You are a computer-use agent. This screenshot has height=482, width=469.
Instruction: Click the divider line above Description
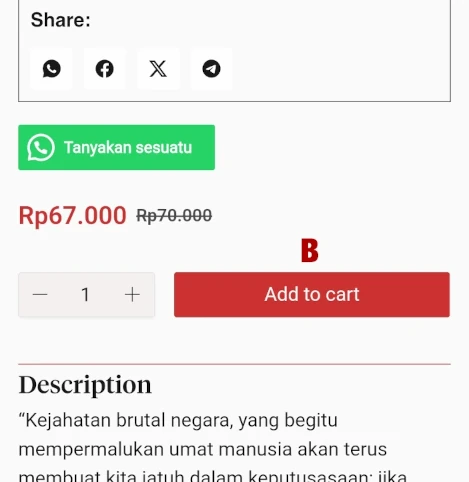coord(234,364)
